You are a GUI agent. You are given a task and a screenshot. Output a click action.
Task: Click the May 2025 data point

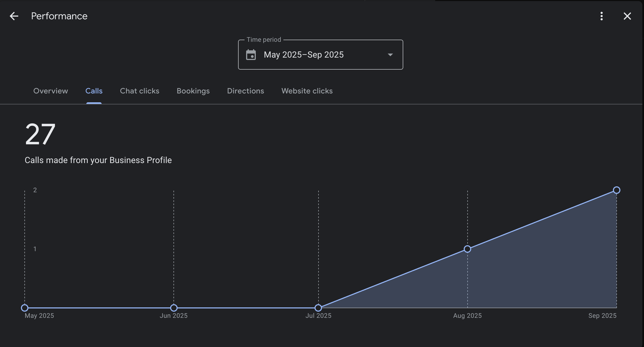(25, 308)
